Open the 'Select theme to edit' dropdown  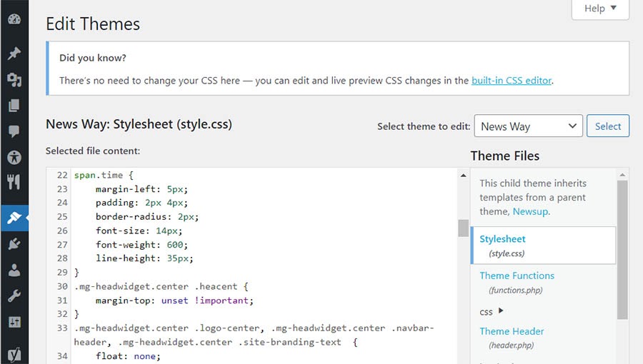[x=528, y=126]
